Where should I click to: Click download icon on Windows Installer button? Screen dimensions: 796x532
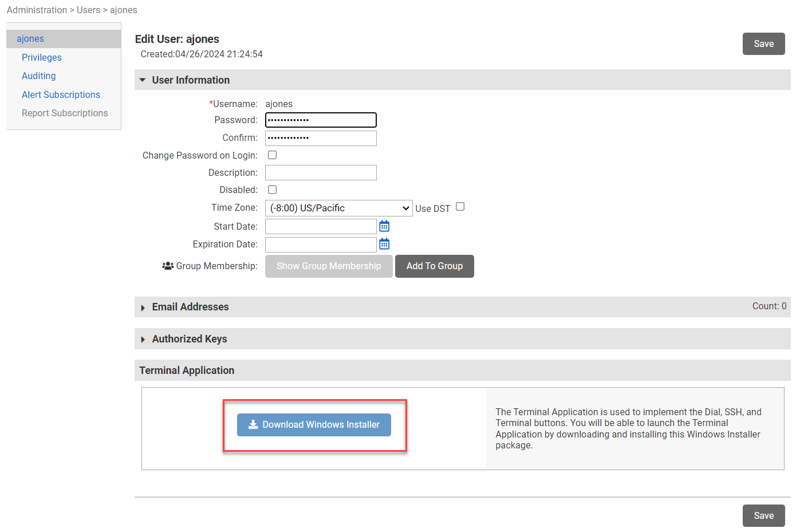[x=253, y=425]
